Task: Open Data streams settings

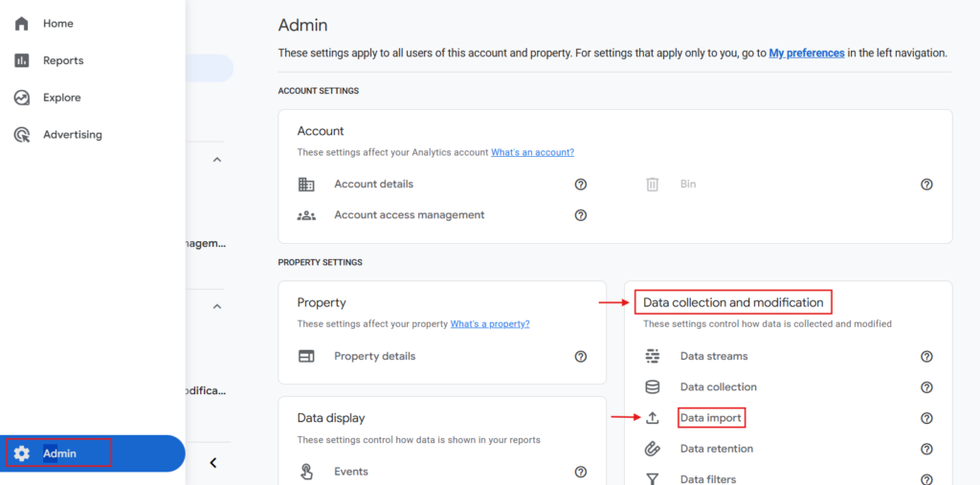Action: tap(713, 356)
